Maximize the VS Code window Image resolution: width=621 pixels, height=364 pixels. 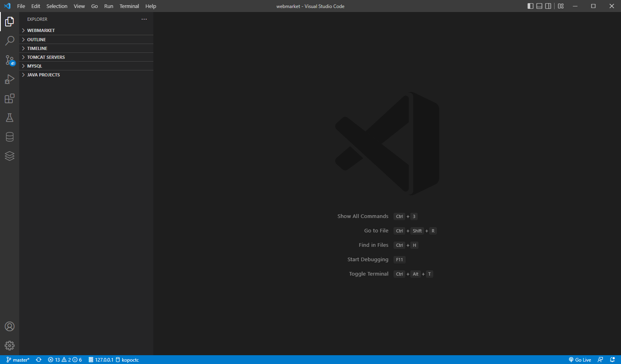pos(593,6)
